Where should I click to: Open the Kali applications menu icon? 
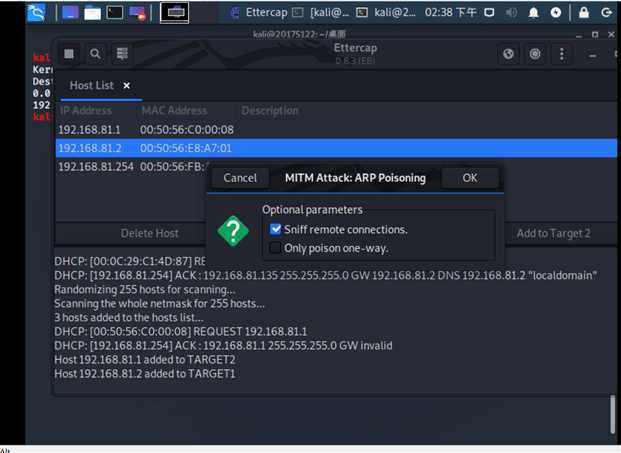tap(36, 12)
